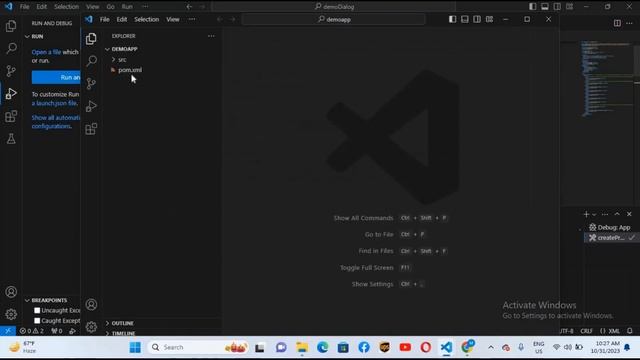Screen dimensions: 640x360
Task: Open Manage gear in the demoapp window
Action: 91,327
